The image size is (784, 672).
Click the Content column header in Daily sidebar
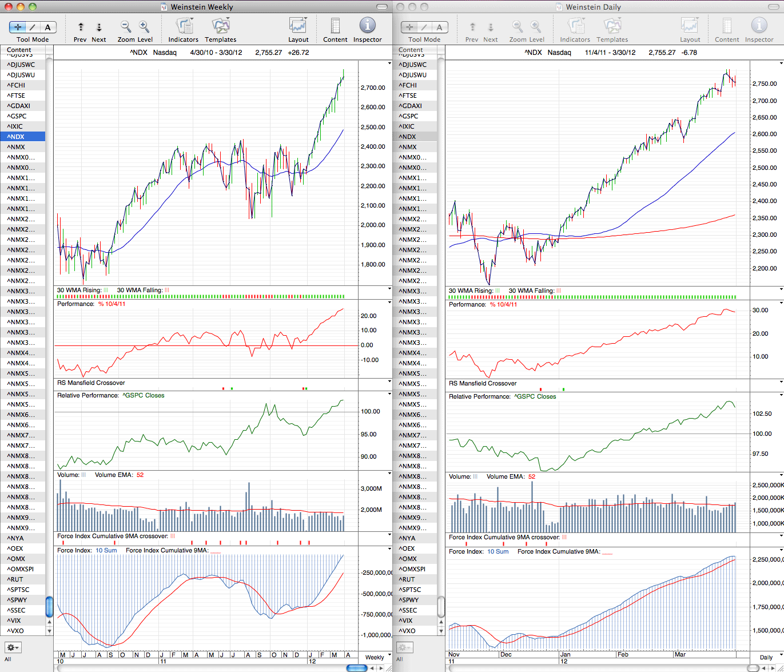point(415,50)
